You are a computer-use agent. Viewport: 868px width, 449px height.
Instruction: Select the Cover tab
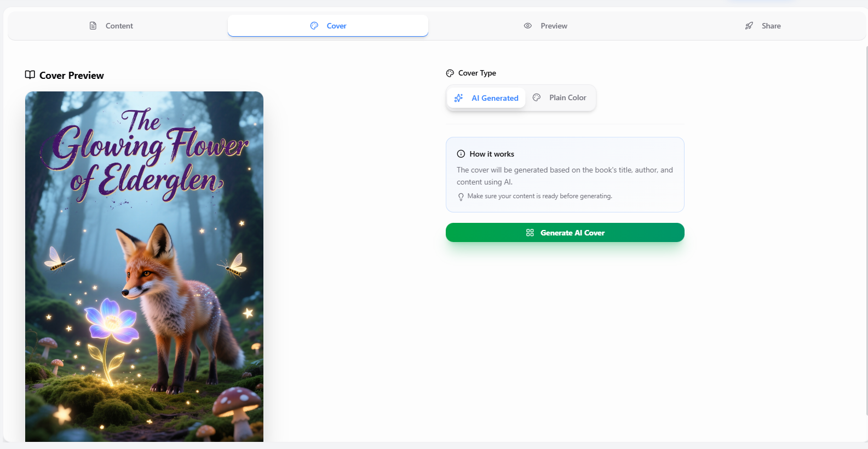click(x=328, y=26)
